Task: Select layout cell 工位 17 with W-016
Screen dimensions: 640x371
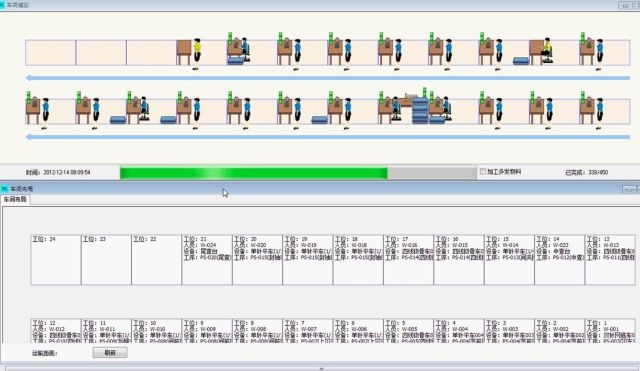Action: coord(409,260)
